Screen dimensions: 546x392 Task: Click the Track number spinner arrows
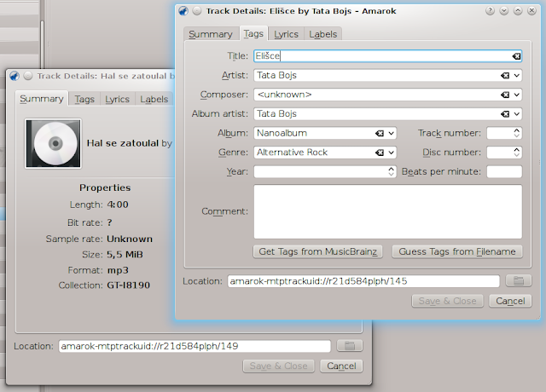click(517, 133)
